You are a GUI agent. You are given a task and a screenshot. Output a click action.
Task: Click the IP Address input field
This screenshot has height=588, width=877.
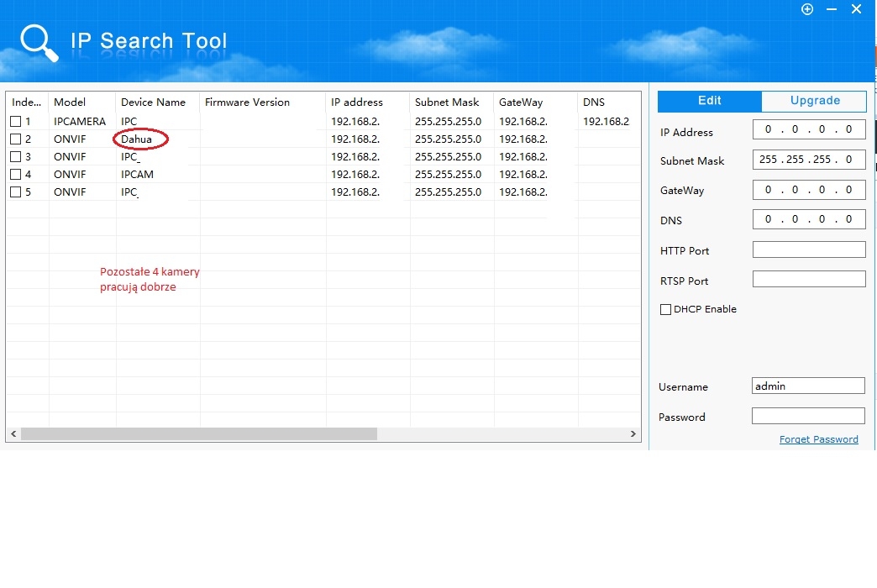[809, 130]
